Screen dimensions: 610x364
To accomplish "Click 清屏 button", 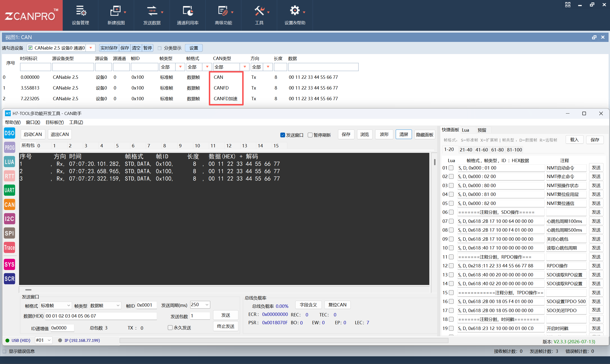I will pyautogui.click(x=404, y=135).
